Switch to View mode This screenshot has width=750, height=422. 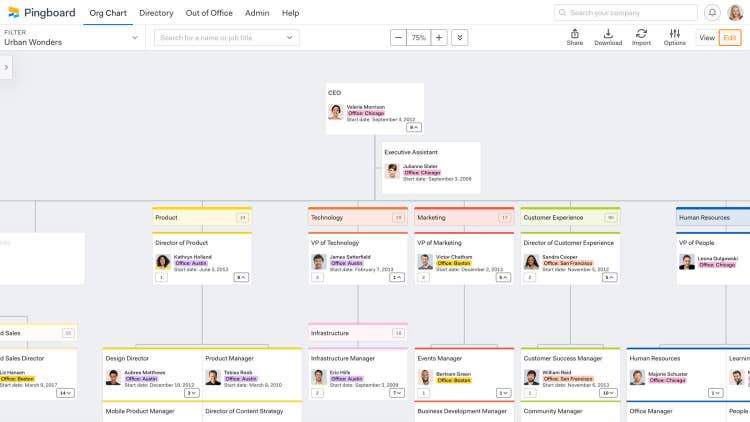coord(707,37)
